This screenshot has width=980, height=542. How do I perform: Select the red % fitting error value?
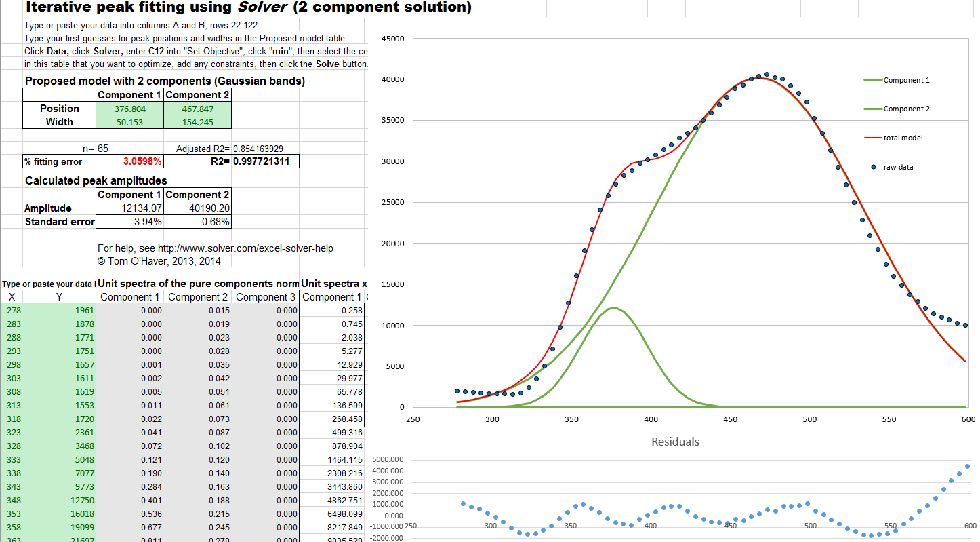point(142,161)
